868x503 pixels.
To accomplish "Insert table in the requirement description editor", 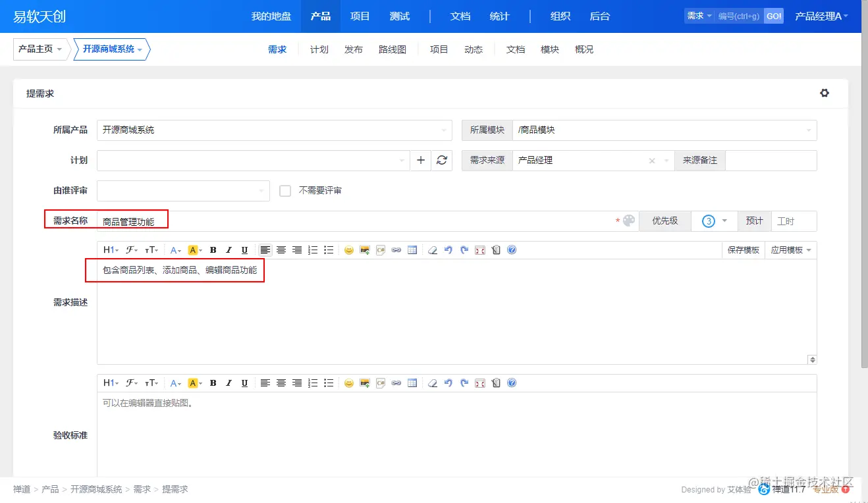I will tap(412, 250).
